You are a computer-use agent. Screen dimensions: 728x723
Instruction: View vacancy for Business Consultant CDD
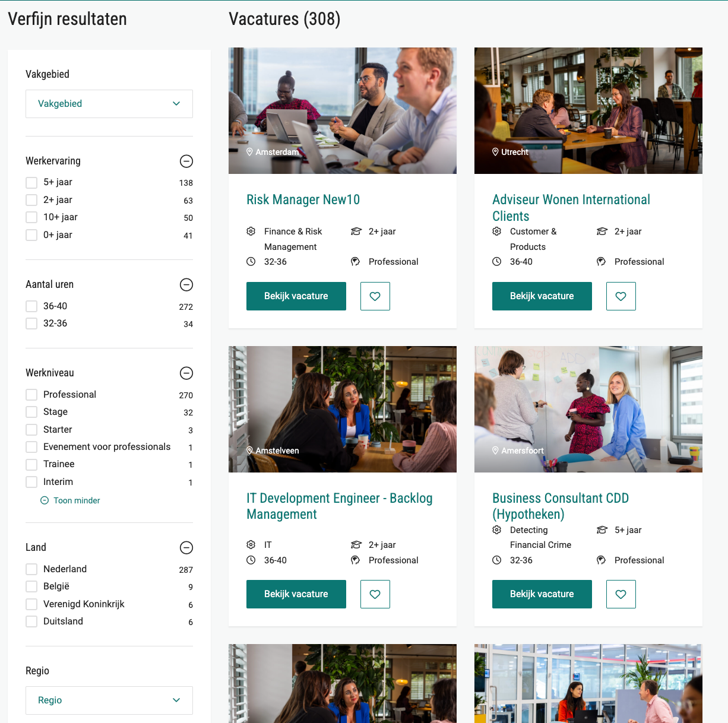coord(542,594)
